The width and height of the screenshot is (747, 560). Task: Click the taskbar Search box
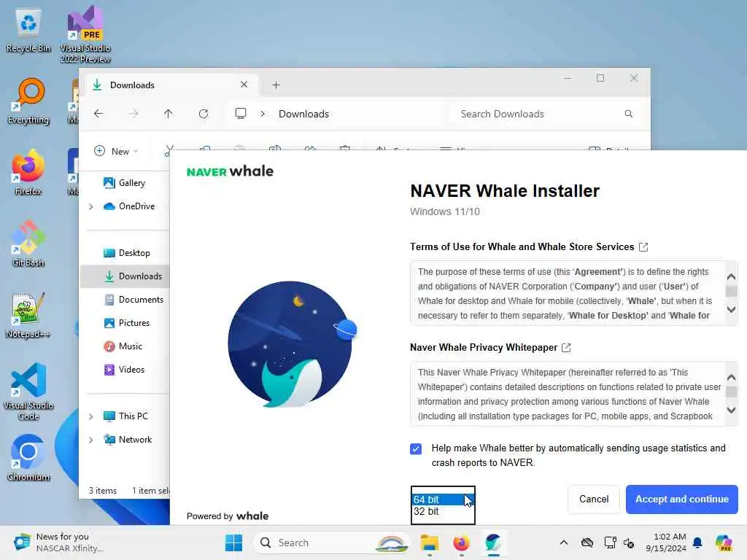(332, 542)
